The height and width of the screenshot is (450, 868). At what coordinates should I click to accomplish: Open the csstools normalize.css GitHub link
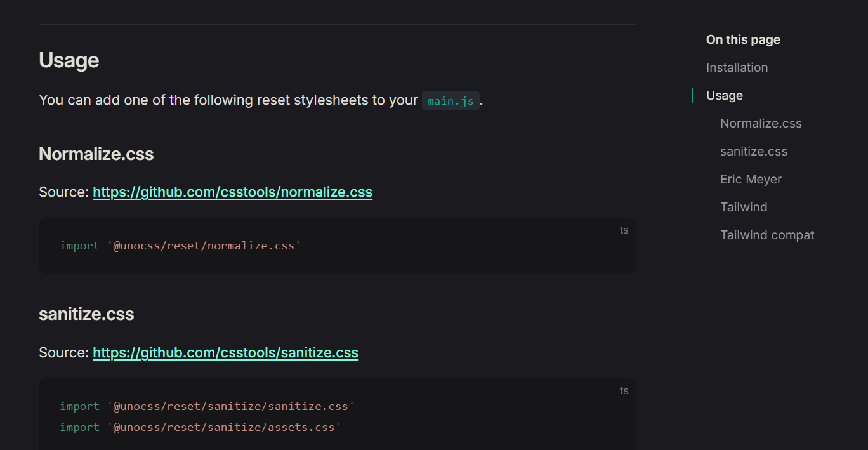[x=232, y=192]
